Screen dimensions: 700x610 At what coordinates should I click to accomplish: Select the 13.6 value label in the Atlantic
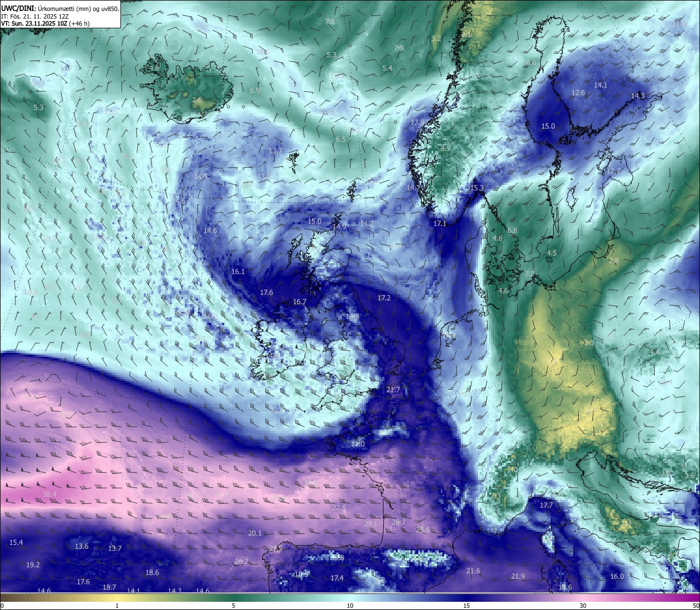[81, 547]
